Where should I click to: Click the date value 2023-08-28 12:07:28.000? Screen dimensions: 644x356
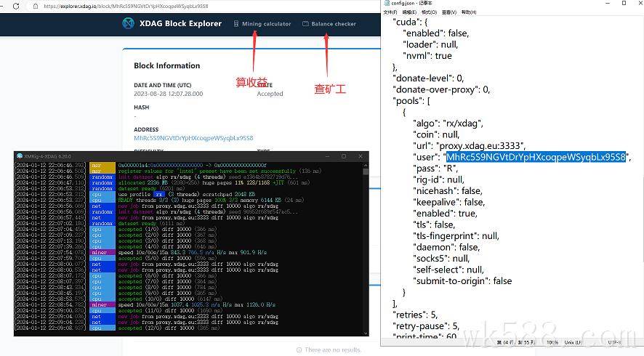[x=169, y=94]
